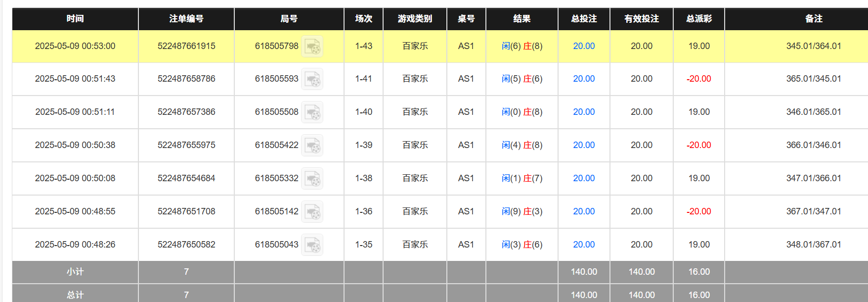View video replay of round 618505422

312,146
